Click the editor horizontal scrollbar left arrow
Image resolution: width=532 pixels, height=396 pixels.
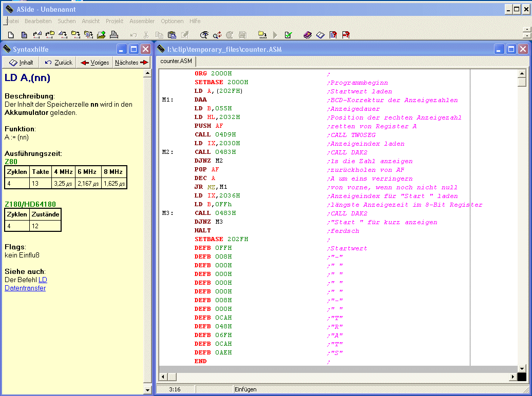pos(163,377)
